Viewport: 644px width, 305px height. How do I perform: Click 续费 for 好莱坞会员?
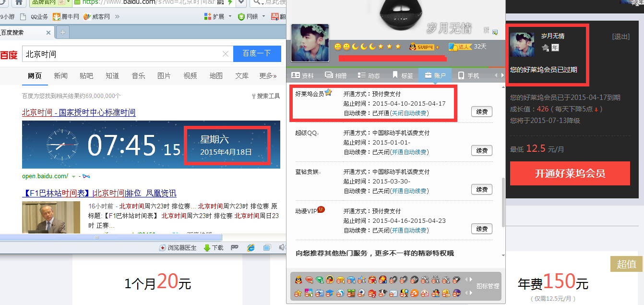[x=482, y=111]
